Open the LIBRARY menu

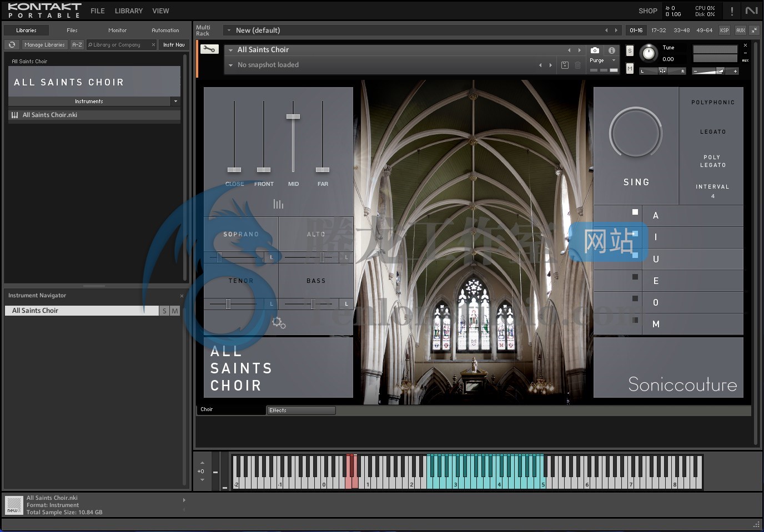129,11
